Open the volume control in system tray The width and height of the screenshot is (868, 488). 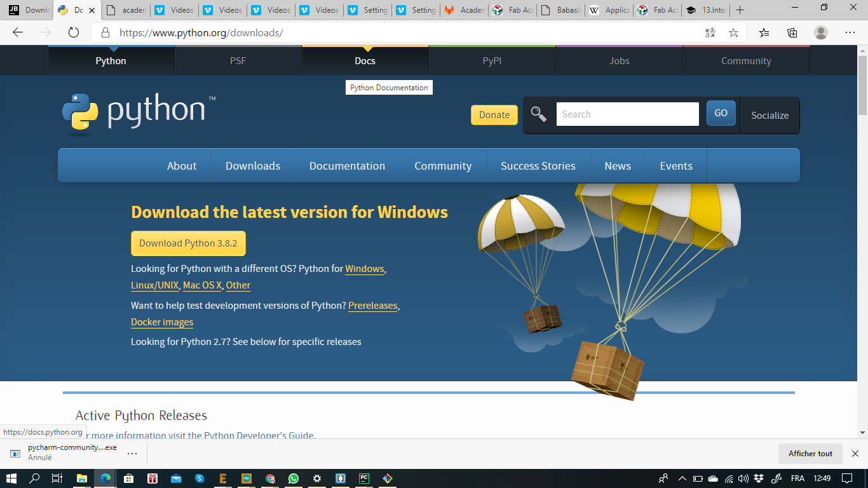(x=743, y=478)
